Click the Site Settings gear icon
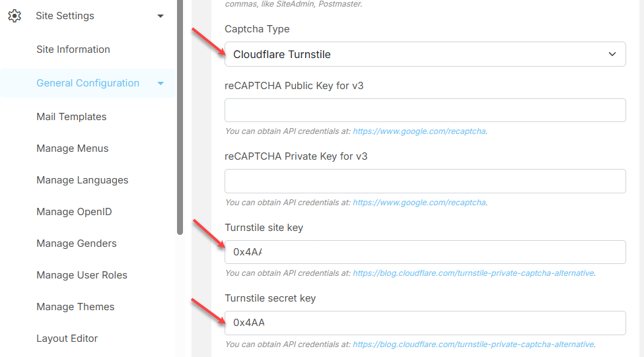Screen dimensions: 644x357 coord(14,16)
